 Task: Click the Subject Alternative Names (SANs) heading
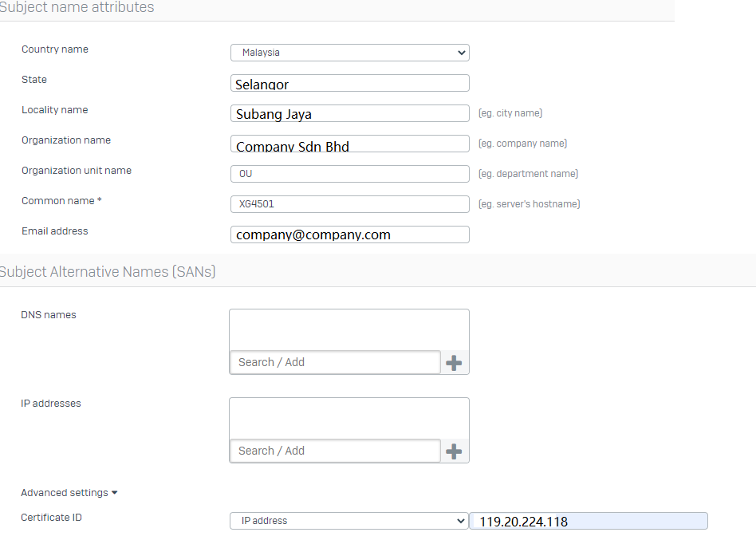(107, 272)
